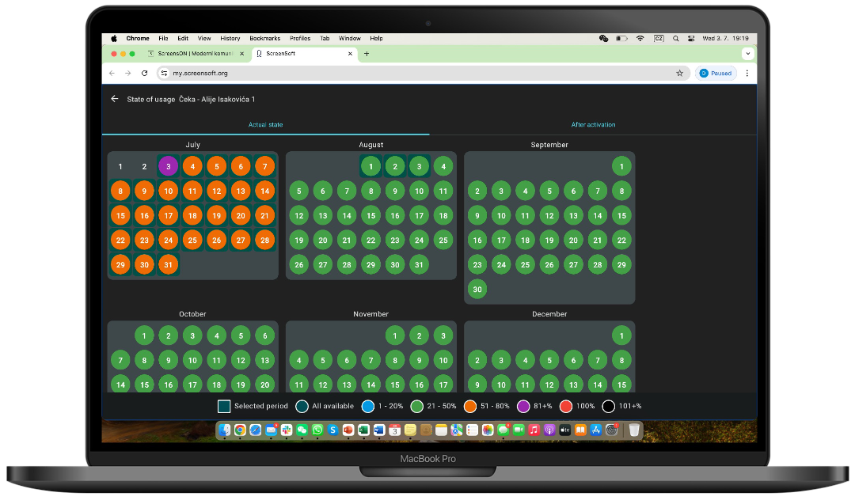Expand the tab search chevron in Chrome
The image size is (855, 504).
(x=747, y=54)
